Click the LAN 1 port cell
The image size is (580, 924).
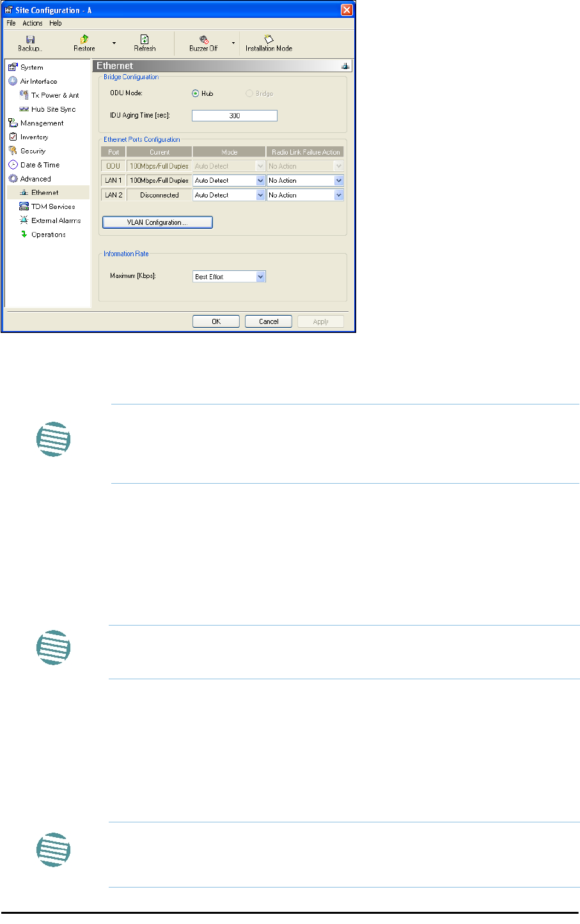pos(113,181)
